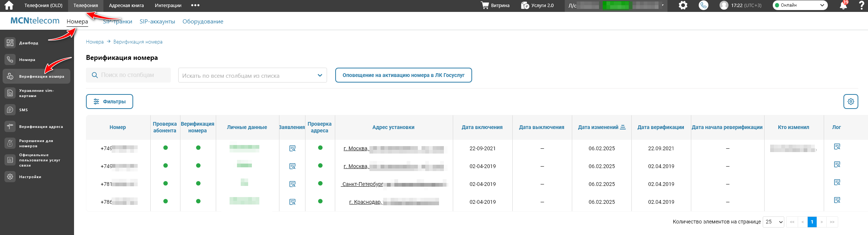Click Дата выключения column header
Screen dimensions: 868x235
point(542,127)
